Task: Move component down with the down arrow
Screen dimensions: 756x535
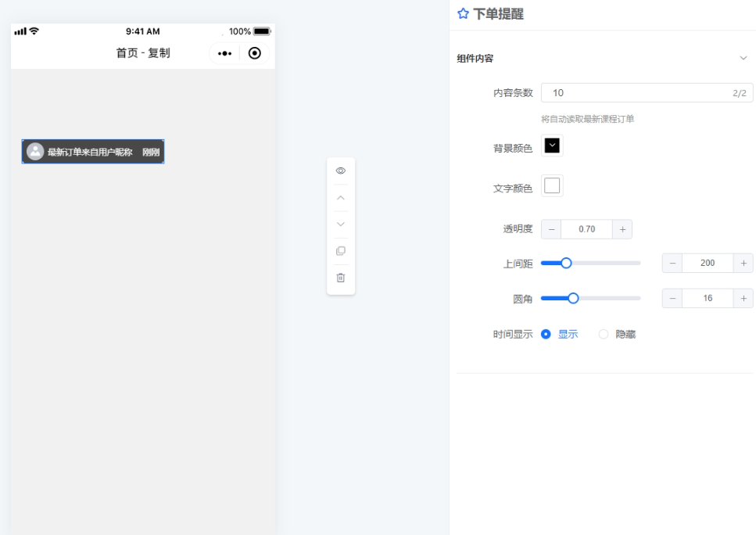Action: [340, 224]
